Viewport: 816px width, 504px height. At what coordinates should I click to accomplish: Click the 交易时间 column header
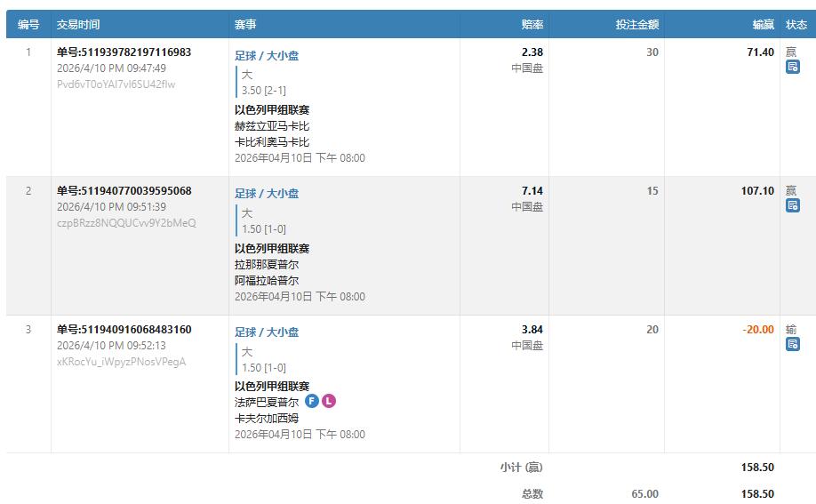(x=78, y=25)
